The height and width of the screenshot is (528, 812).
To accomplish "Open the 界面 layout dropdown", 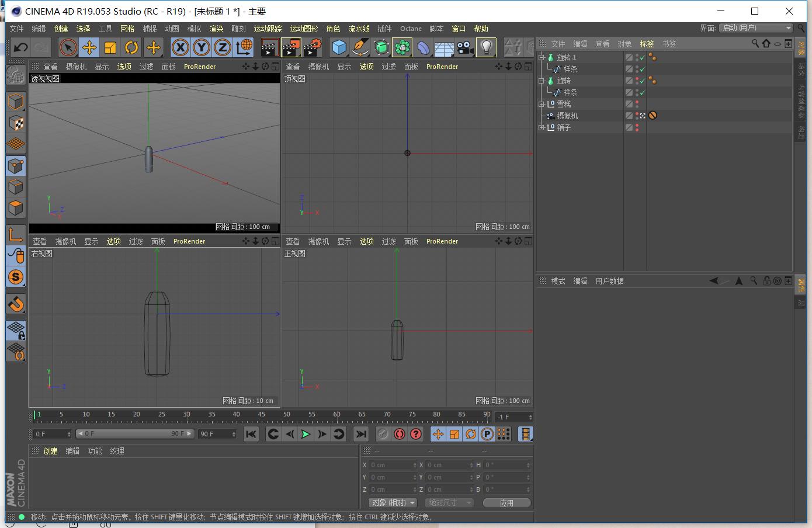I will pos(756,28).
